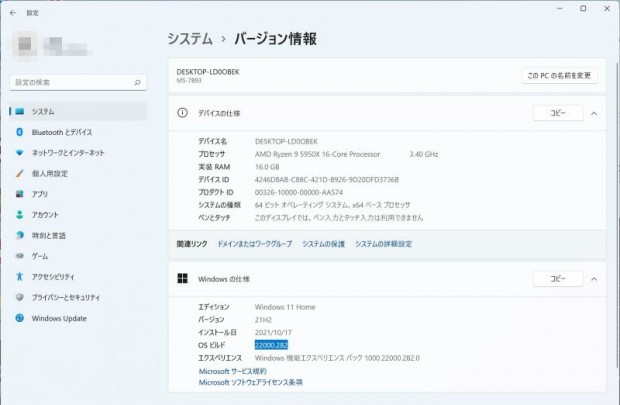This screenshot has width=620, height=405.
Task: Click the vertical scrollbar on the right
Action: pos(618,214)
